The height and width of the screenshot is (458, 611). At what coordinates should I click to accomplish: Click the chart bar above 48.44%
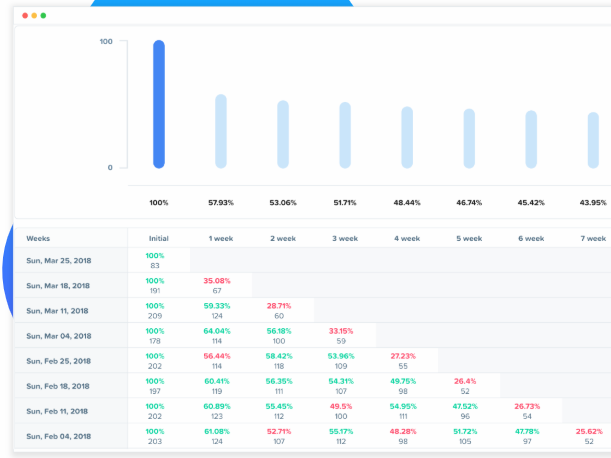(407, 137)
